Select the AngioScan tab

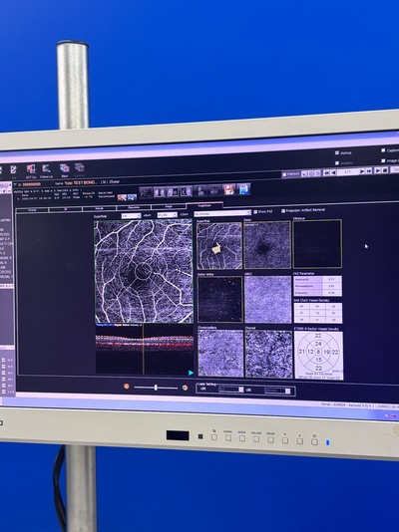point(204,205)
